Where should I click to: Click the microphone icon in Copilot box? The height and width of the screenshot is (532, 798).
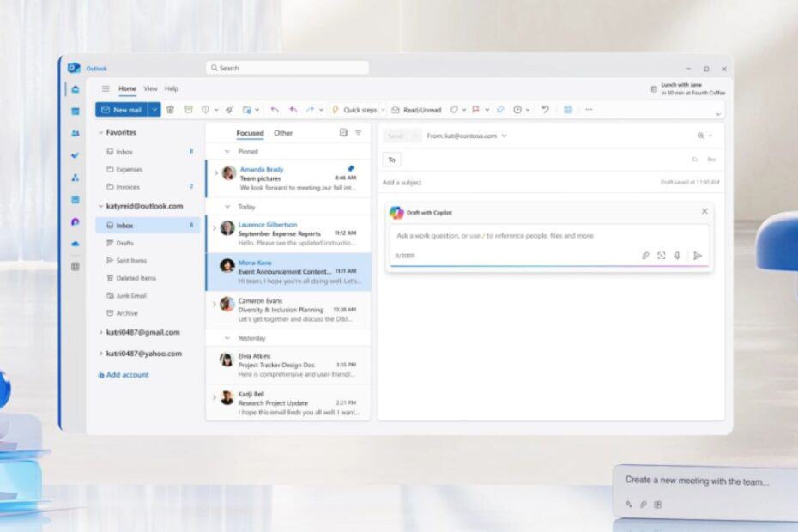678,256
